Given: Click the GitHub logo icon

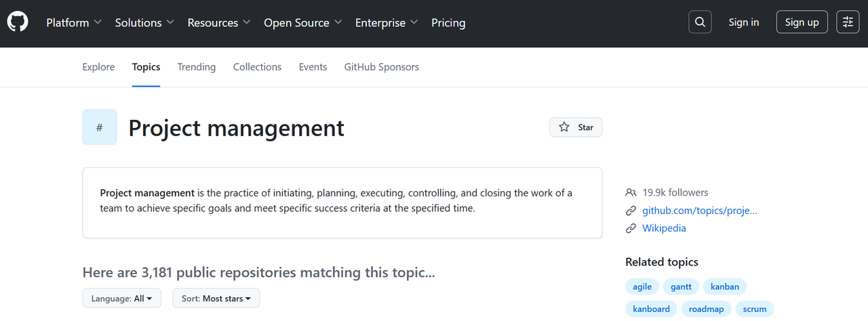Looking at the screenshot, I should coord(18,22).
